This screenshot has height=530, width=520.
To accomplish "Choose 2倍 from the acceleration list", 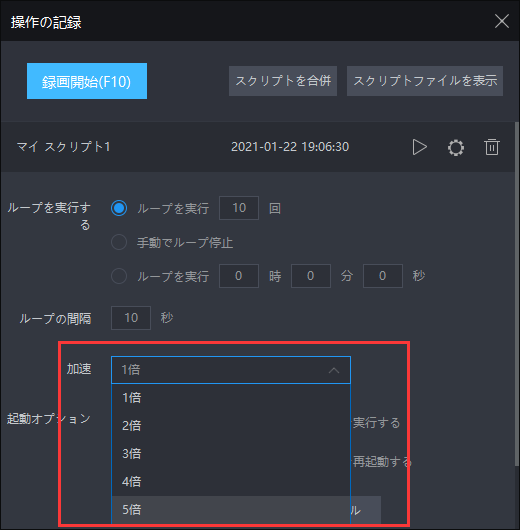I will pos(231,426).
